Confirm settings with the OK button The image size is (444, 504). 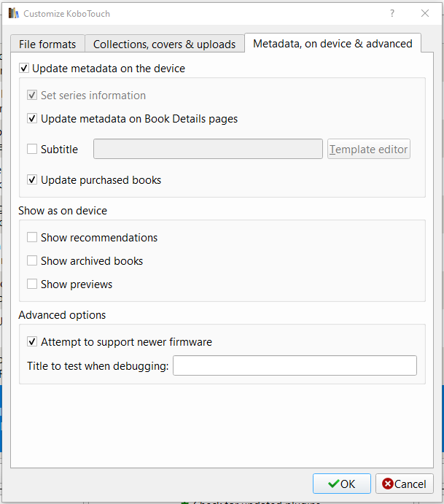coord(342,484)
